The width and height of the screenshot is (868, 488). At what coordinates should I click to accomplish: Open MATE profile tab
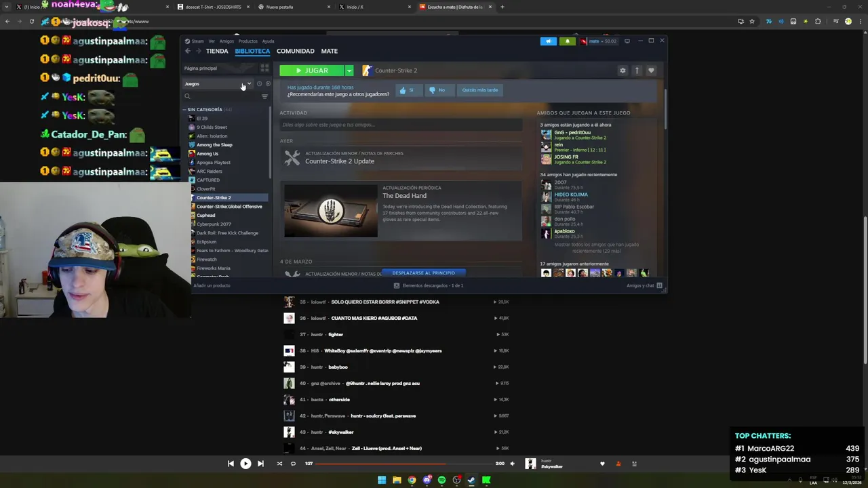[329, 51]
